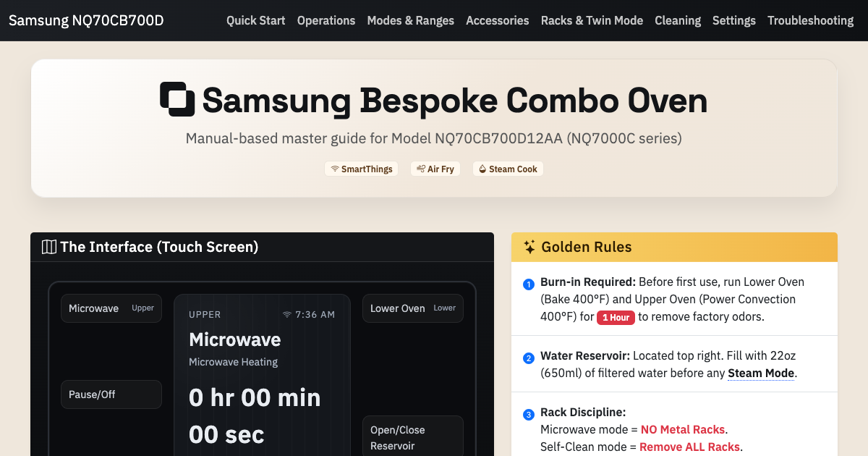Click the wifi icon in SmartThings badge
Screen dimensions: 868x456
335,169
